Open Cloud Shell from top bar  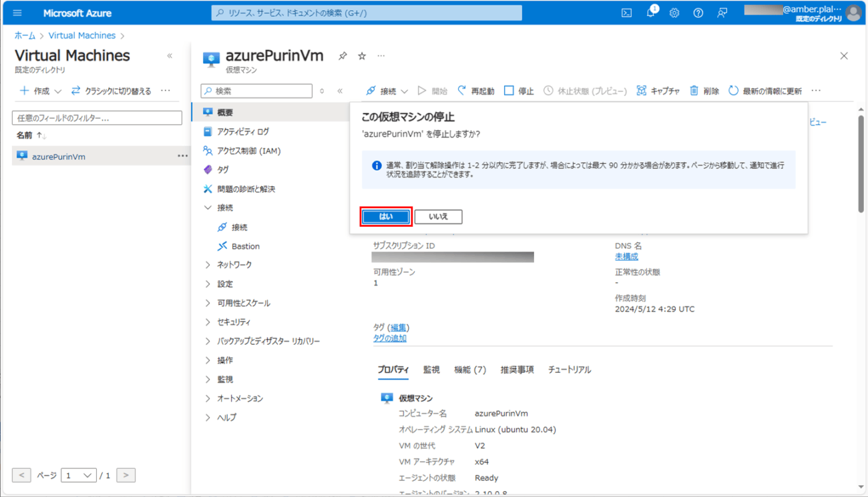click(x=626, y=13)
